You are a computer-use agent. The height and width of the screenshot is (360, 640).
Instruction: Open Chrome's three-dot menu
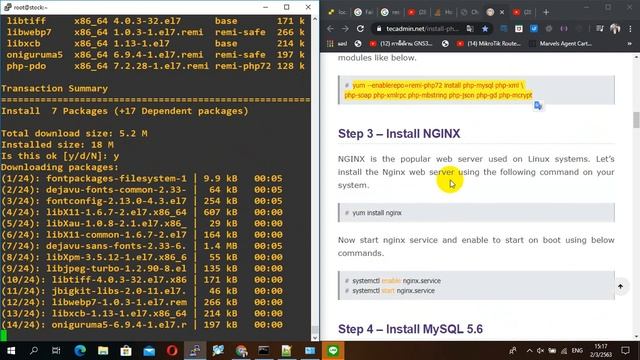(630, 29)
